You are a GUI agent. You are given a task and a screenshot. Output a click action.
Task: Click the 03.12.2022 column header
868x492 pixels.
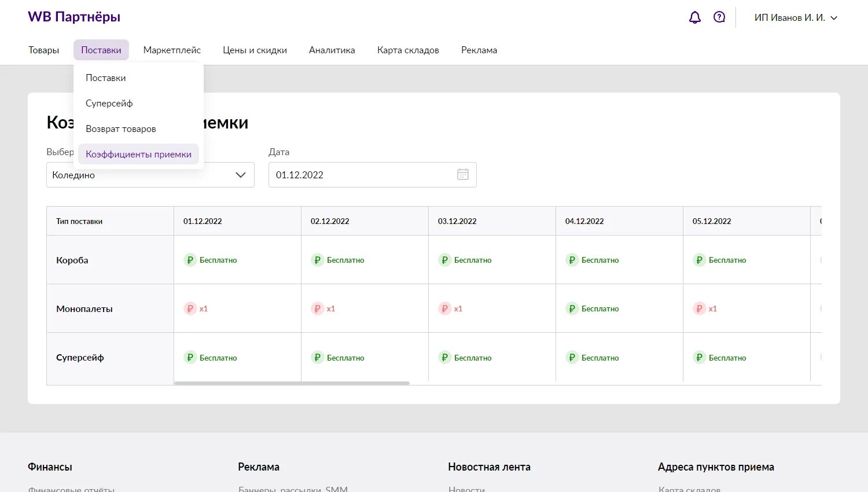pos(492,221)
